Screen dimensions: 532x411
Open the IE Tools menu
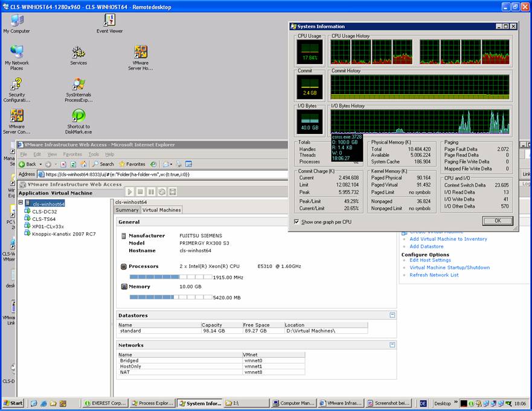coord(94,155)
